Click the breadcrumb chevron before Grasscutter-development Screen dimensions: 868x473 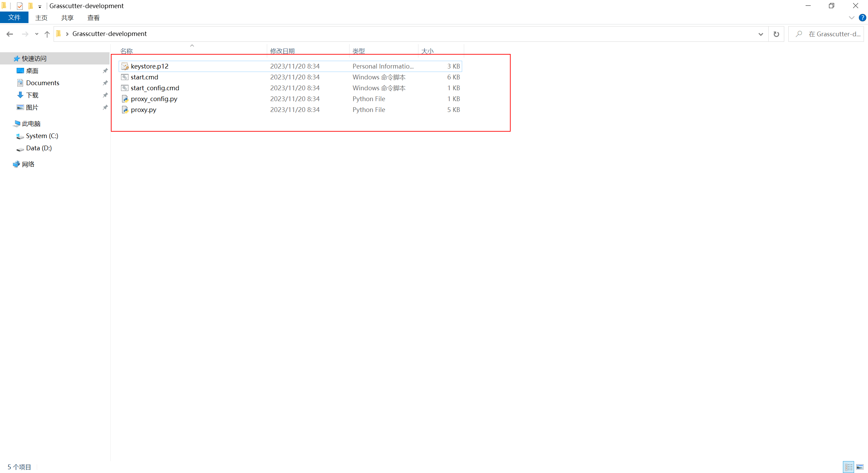coord(67,34)
